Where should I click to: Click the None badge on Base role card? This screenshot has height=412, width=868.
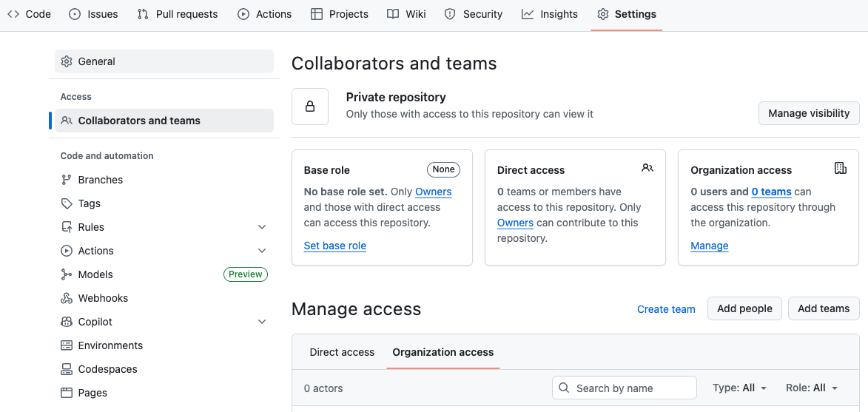point(443,169)
